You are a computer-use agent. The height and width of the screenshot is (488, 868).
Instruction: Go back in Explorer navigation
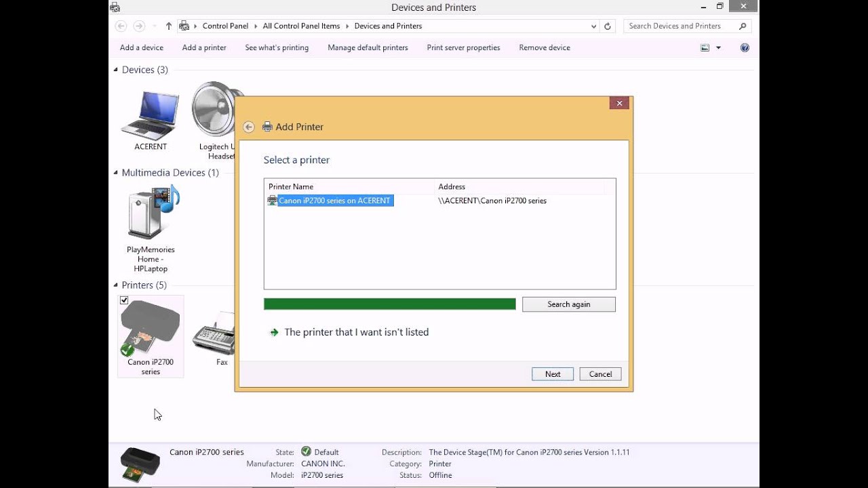(x=121, y=26)
